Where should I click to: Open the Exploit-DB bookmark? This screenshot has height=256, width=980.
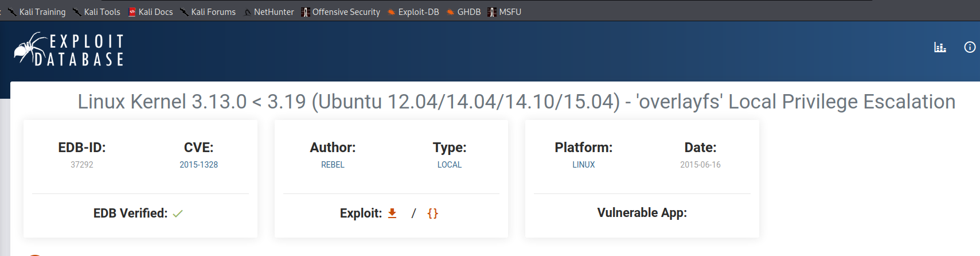(x=413, y=12)
